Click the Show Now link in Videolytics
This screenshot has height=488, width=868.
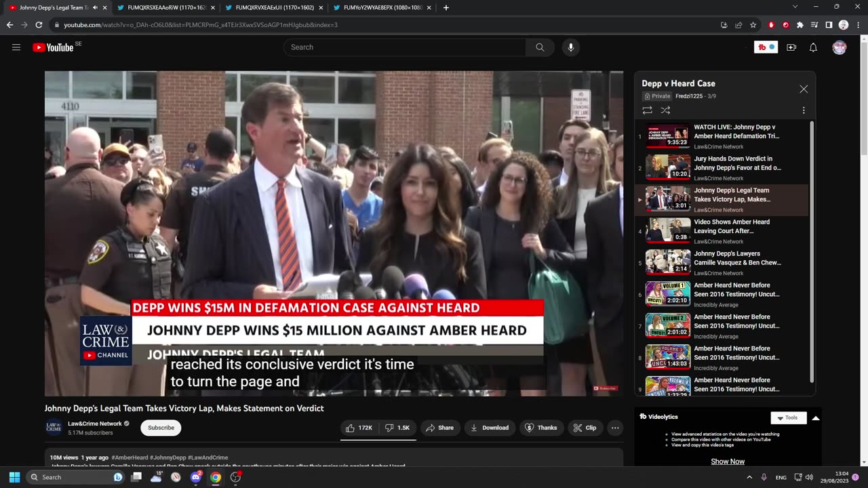click(x=728, y=462)
